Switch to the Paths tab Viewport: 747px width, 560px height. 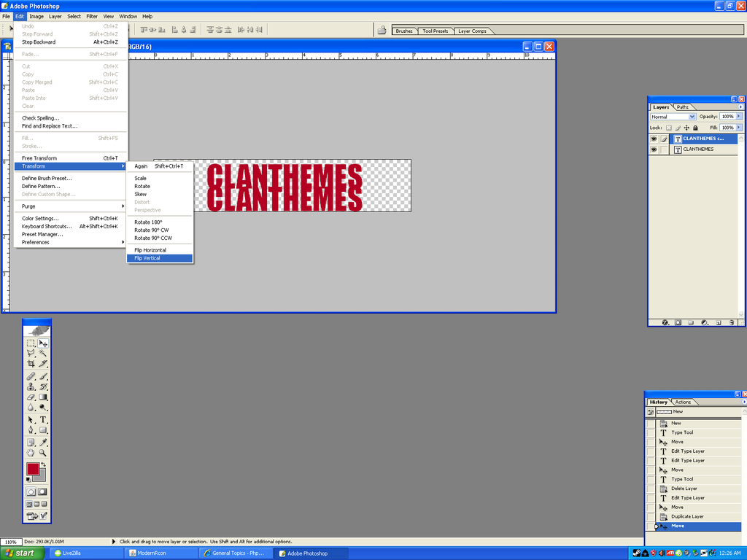(683, 107)
